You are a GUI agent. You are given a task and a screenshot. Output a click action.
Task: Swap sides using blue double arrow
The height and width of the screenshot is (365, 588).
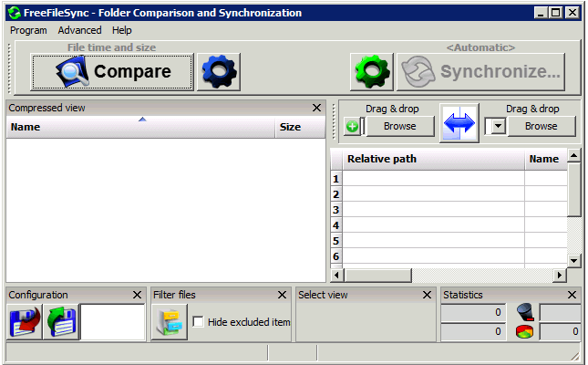click(x=459, y=123)
